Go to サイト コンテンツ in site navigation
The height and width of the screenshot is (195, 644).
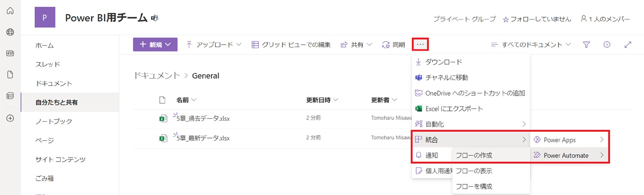pos(60,159)
